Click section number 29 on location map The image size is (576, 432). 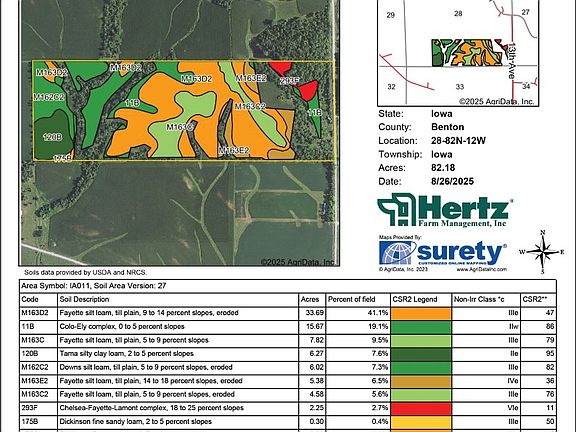click(391, 15)
